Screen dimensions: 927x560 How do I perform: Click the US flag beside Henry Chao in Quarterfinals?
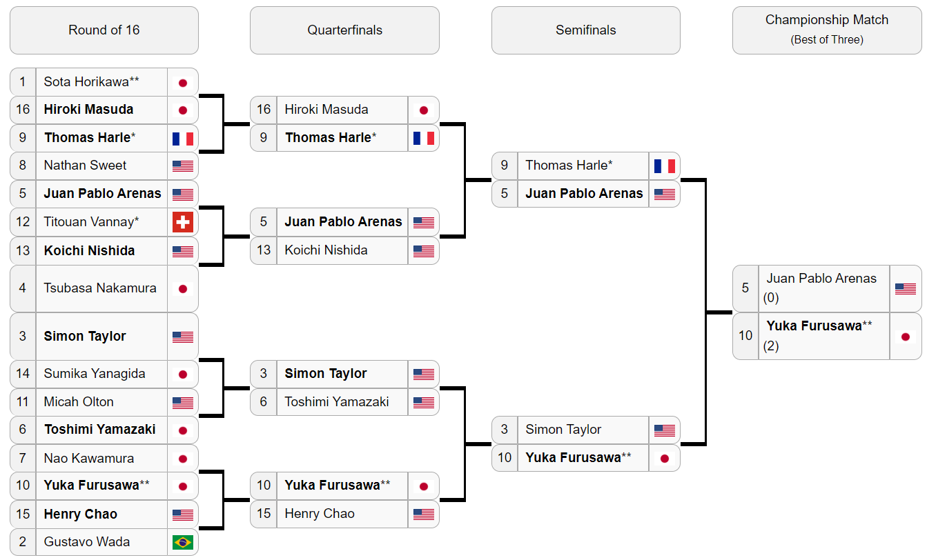pyautogui.click(x=424, y=514)
